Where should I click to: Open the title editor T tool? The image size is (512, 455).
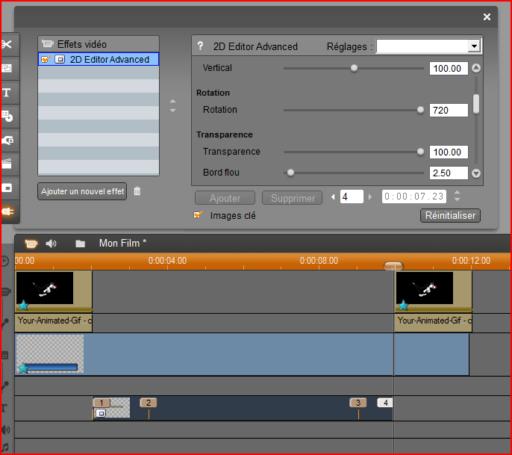(x=7, y=92)
